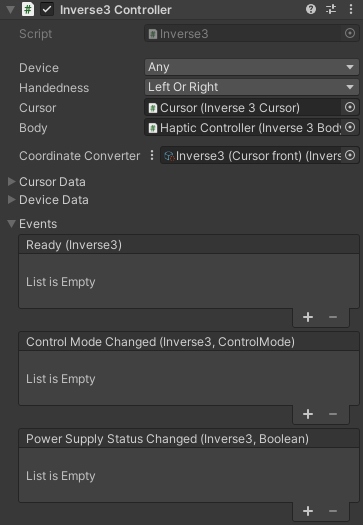Screen dimensions: 363x525
Task: Add listener to Power Supply Status Changed
Action: (308, 511)
